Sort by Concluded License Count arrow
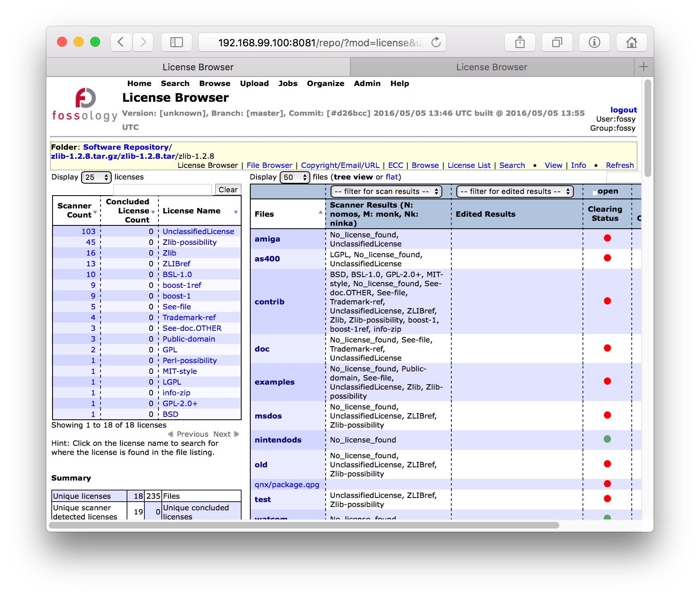The height and width of the screenshot is (598, 700). 153,212
